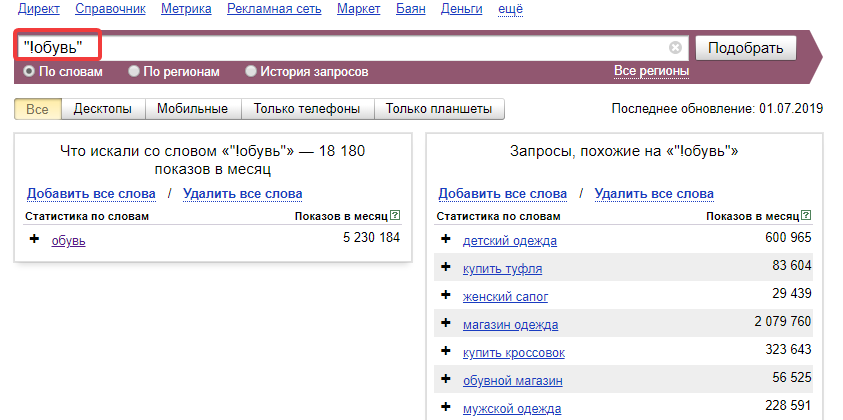Open the Все регионы region selector
The height and width of the screenshot is (420, 843).
tap(652, 71)
